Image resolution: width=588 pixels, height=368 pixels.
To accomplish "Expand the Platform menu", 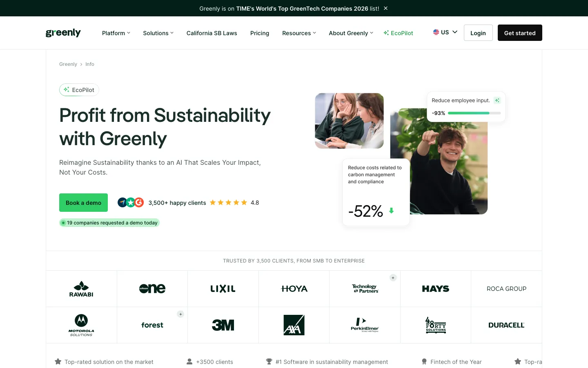I will click(x=116, y=33).
